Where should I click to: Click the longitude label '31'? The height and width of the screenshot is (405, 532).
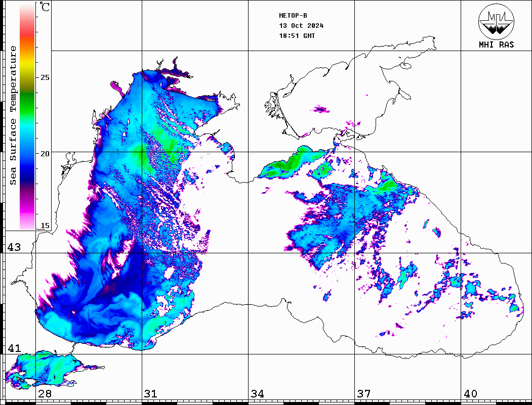pyautogui.click(x=151, y=394)
